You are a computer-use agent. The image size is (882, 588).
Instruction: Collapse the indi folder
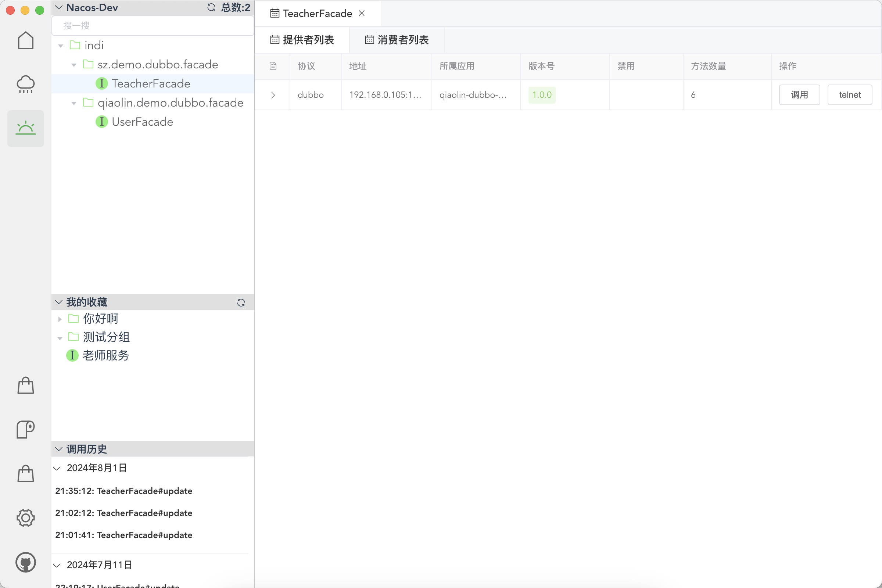tap(61, 46)
